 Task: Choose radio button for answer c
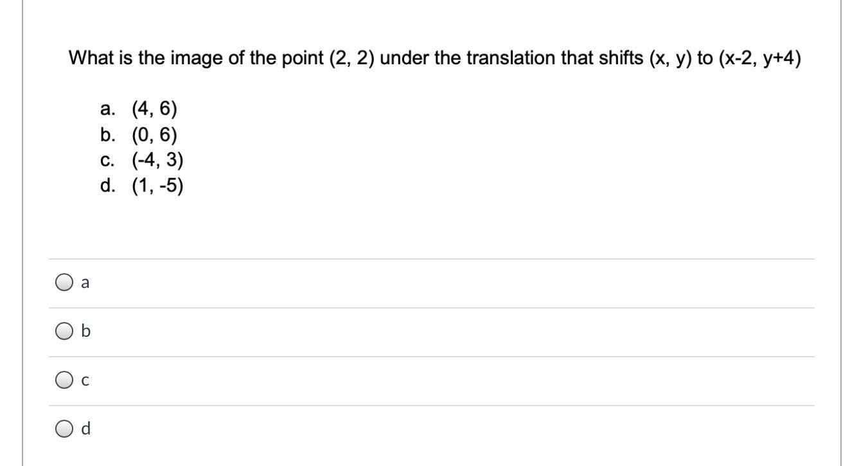(64, 381)
